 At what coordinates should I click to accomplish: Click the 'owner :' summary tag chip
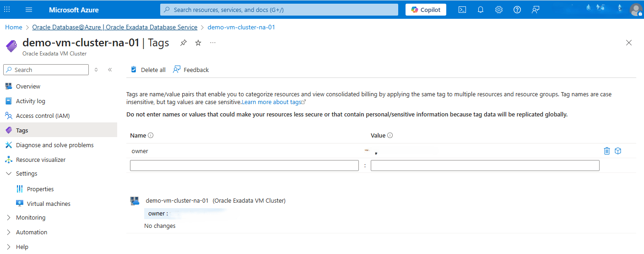(x=158, y=214)
